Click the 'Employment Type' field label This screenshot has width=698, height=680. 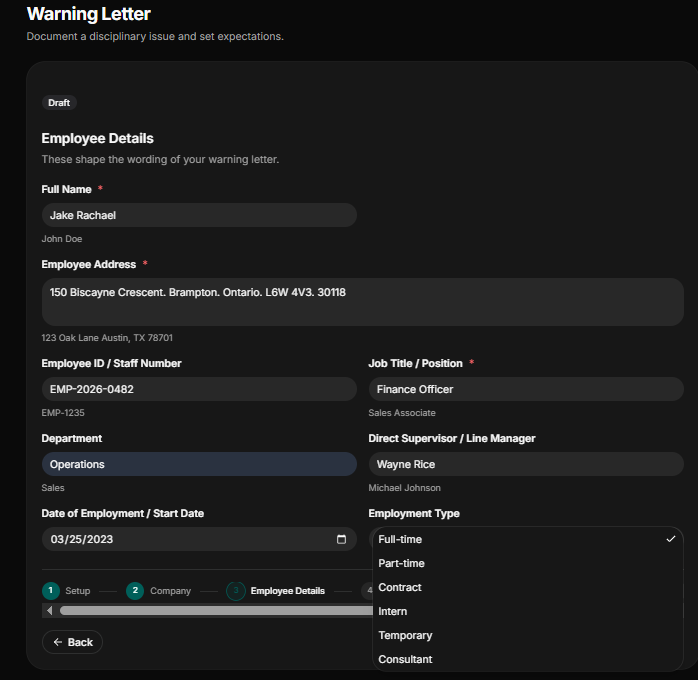(414, 513)
